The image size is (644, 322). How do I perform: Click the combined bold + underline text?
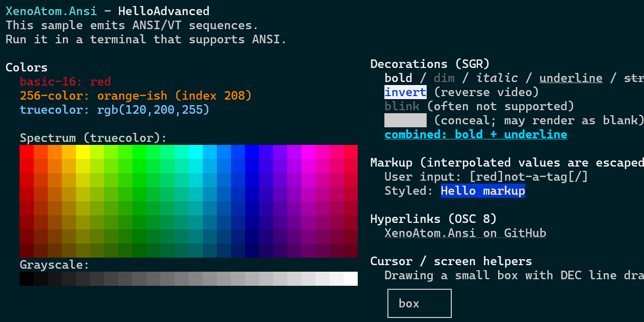pyautogui.click(x=475, y=134)
